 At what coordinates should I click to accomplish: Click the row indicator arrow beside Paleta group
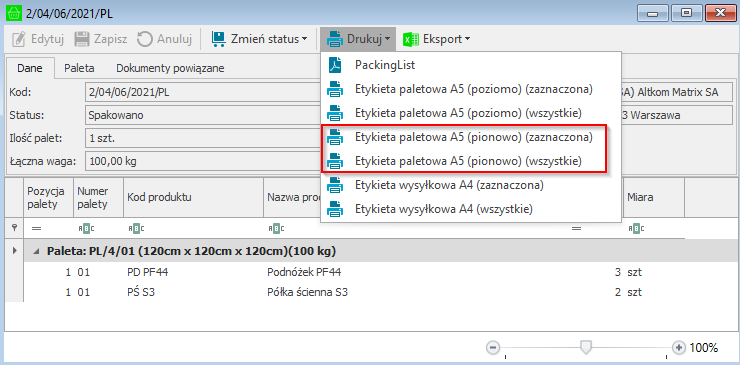(14, 251)
